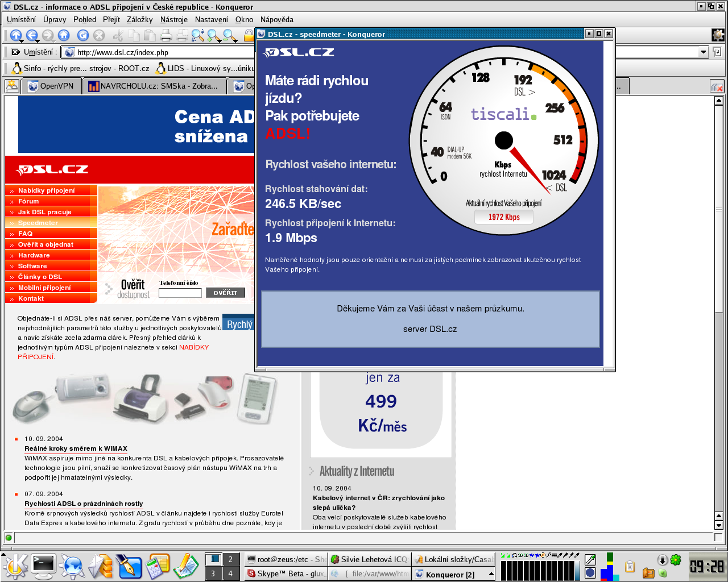Open the Umístění menu

[x=21, y=19]
